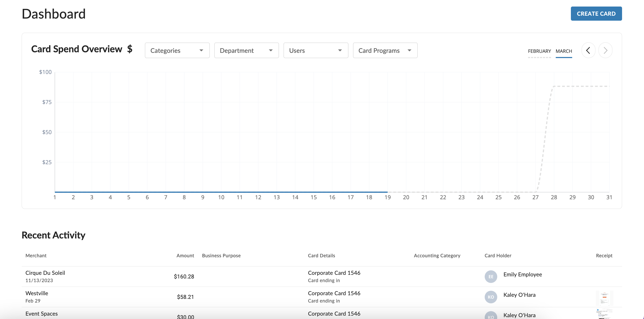Sort by the Amount column header
This screenshot has width=644, height=319.
click(185, 256)
